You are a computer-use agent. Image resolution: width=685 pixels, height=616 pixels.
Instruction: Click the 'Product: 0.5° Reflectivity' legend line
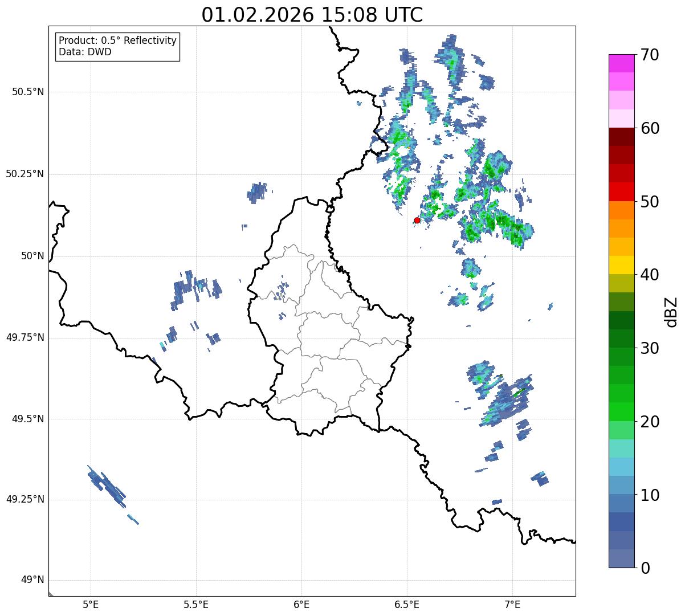pyautogui.click(x=117, y=41)
